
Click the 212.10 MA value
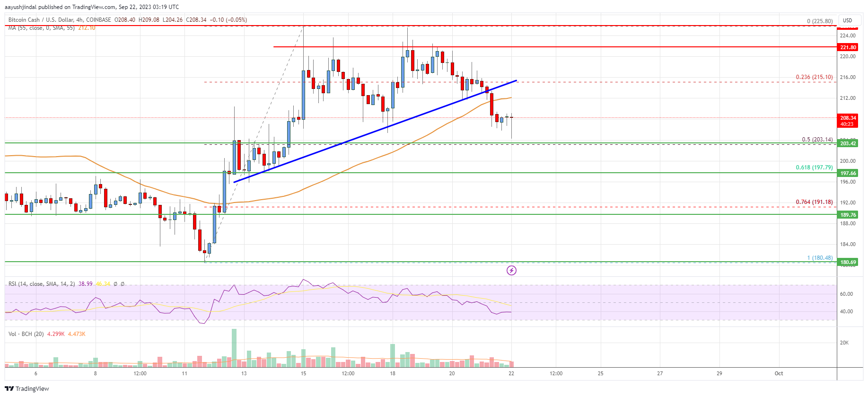pyautogui.click(x=87, y=28)
